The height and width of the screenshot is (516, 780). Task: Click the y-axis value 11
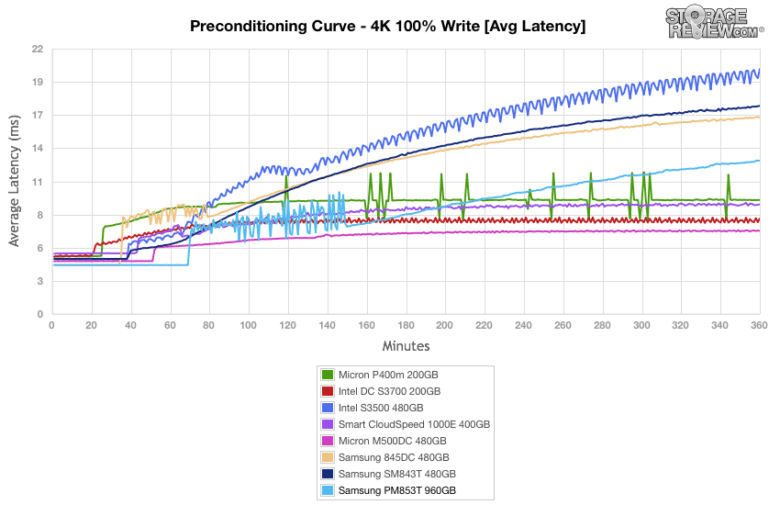[x=38, y=182]
